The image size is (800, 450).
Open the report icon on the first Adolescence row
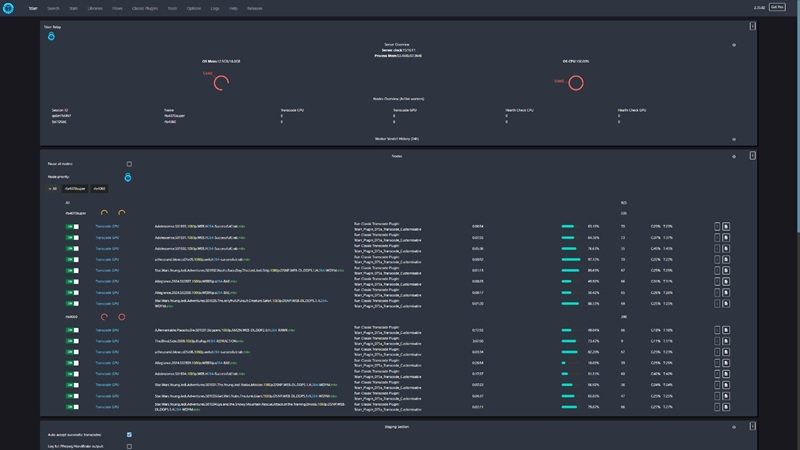point(727,227)
